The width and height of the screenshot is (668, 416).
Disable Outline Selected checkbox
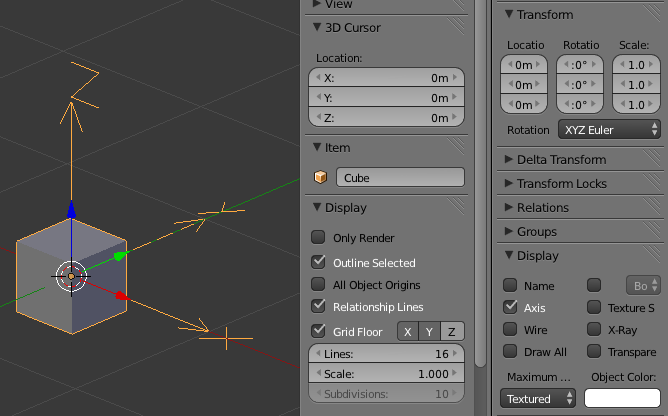click(x=318, y=262)
